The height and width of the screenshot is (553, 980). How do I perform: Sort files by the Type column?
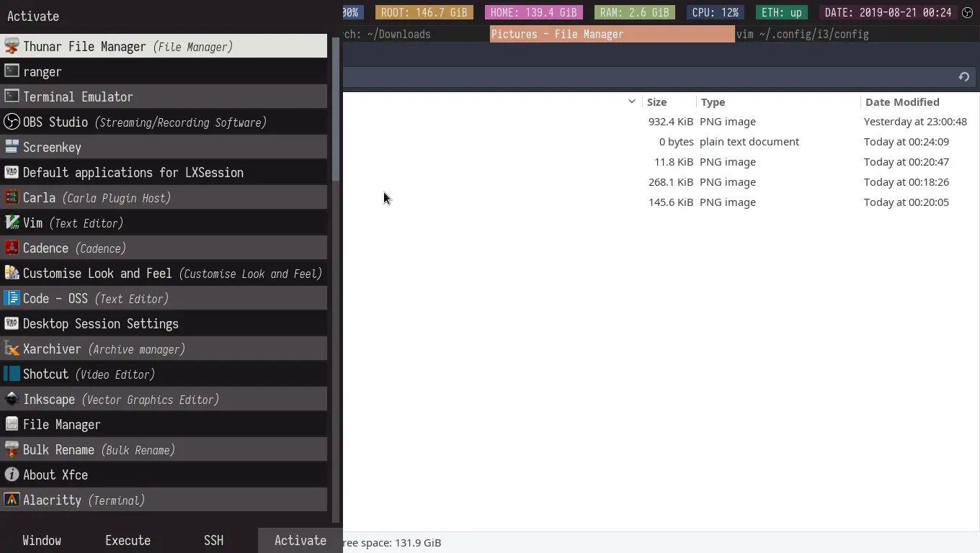pos(778,102)
